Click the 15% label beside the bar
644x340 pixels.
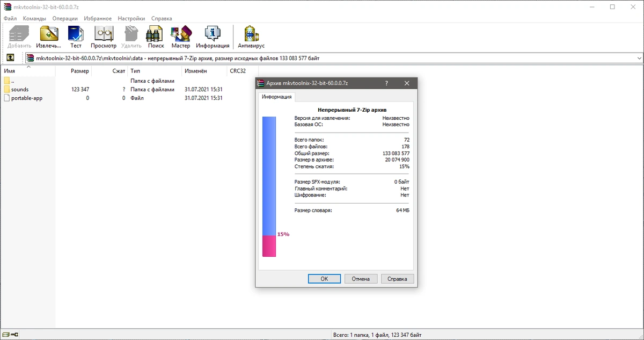[x=283, y=235]
